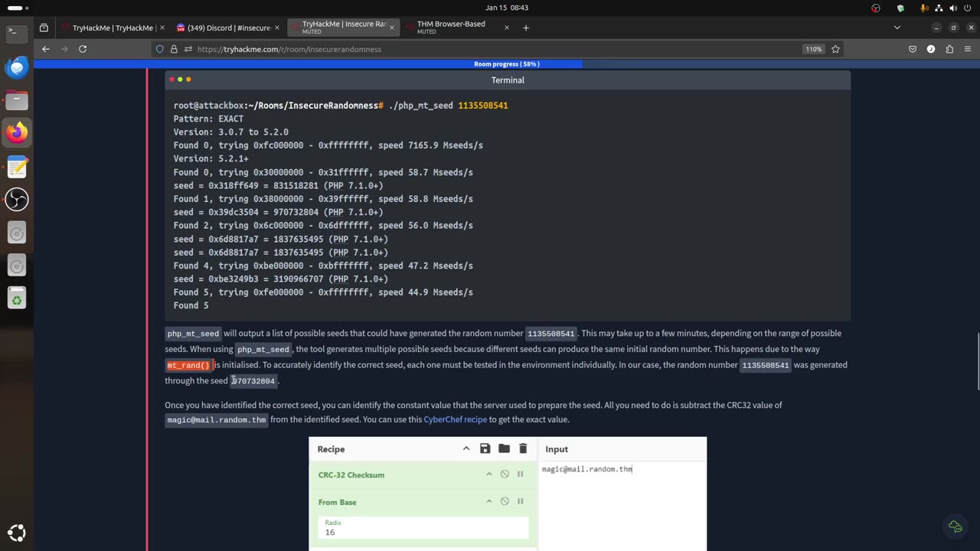Show the applications grid
The height and width of the screenshot is (551, 980).
17,533
